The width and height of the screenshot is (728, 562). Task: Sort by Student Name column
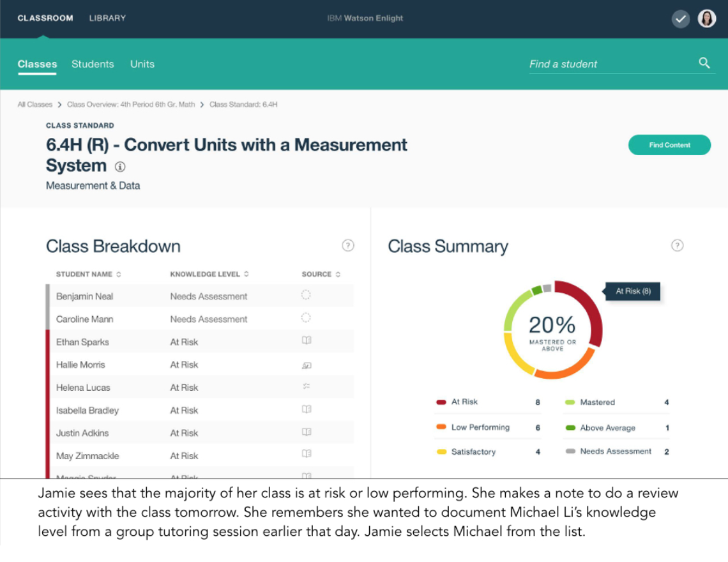pyautogui.click(x=89, y=274)
